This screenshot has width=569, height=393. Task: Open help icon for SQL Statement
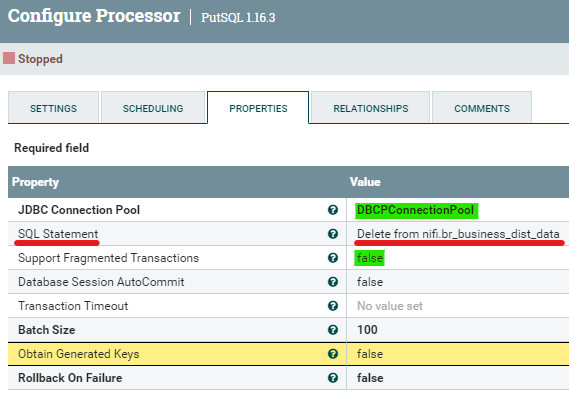click(333, 234)
